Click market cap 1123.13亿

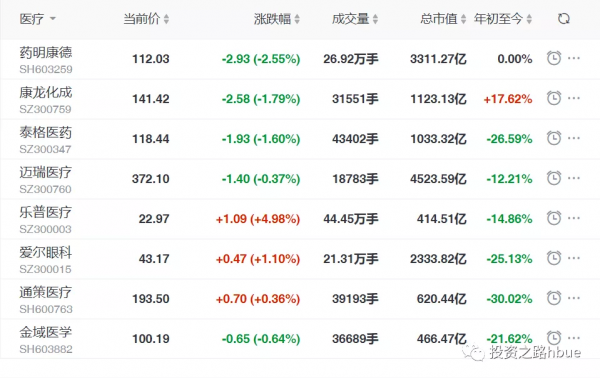438,99
